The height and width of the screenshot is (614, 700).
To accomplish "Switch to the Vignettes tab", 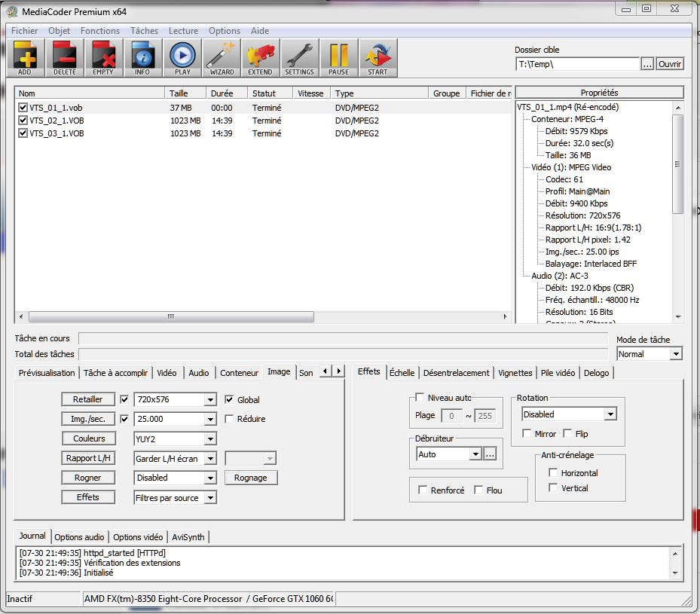I will pyautogui.click(x=515, y=373).
